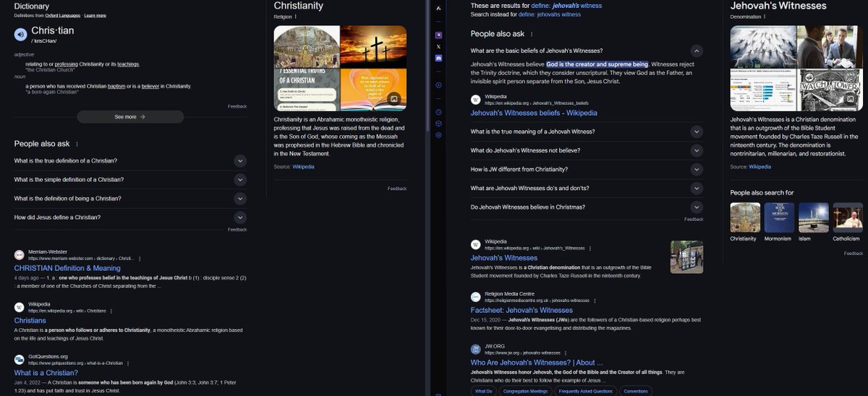Screen dimensions: 868x396
Task: Click 'Learn more' link in Dictionary header
Action: tap(95, 15)
